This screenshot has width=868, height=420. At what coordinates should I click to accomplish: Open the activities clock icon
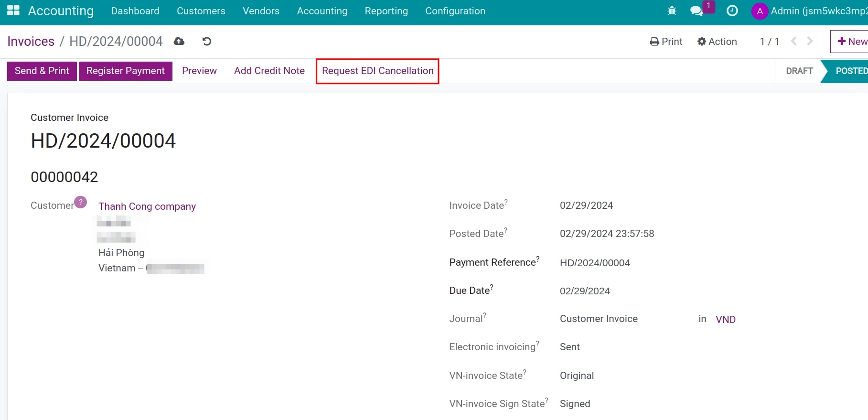[x=732, y=11]
